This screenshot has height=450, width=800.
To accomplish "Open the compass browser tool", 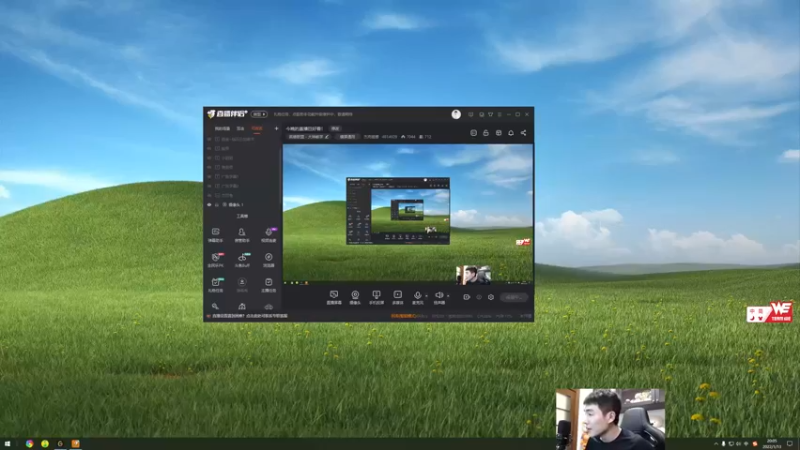I will (268, 260).
